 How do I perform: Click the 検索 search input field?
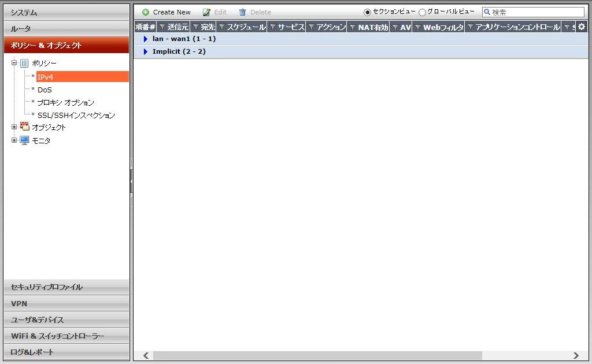(x=533, y=12)
